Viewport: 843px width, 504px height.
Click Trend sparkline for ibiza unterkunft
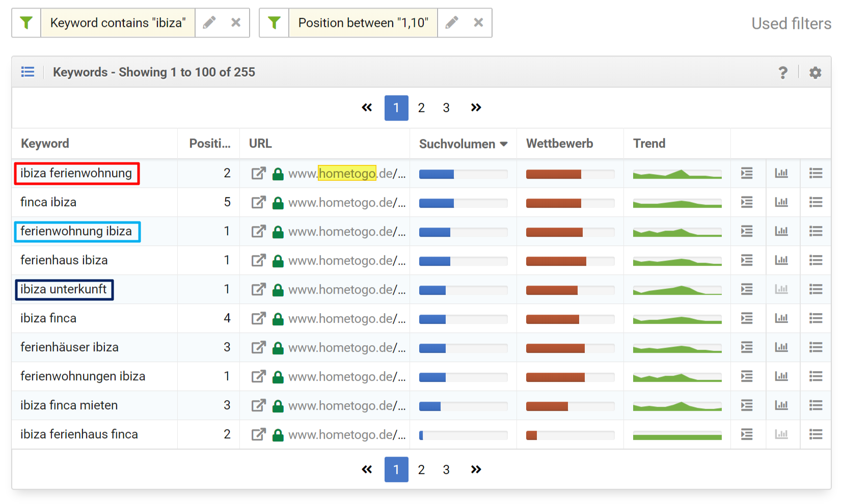[x=677, y=290]
